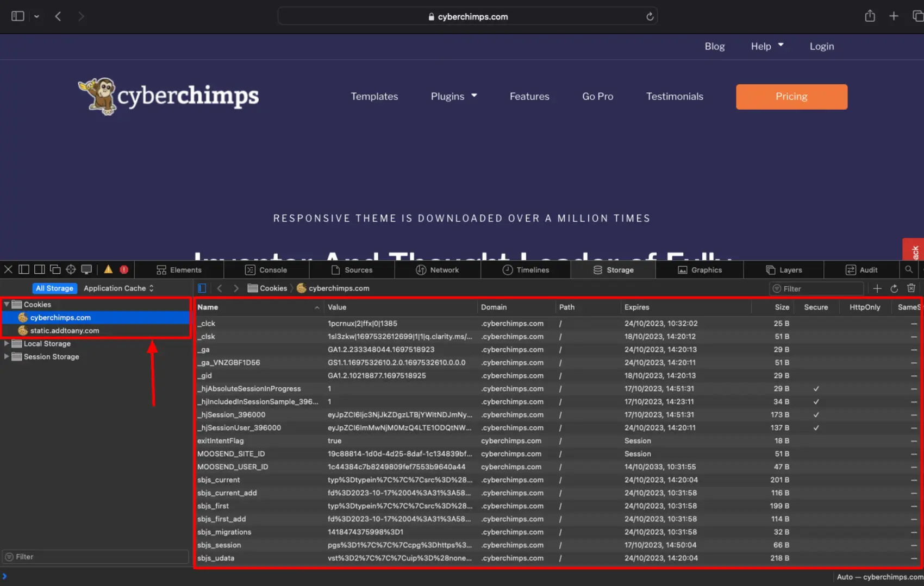The width and height of the screenshot is (924, 586).
Task: Show console warnings via the yellow triangle
Action: point(108,269)
